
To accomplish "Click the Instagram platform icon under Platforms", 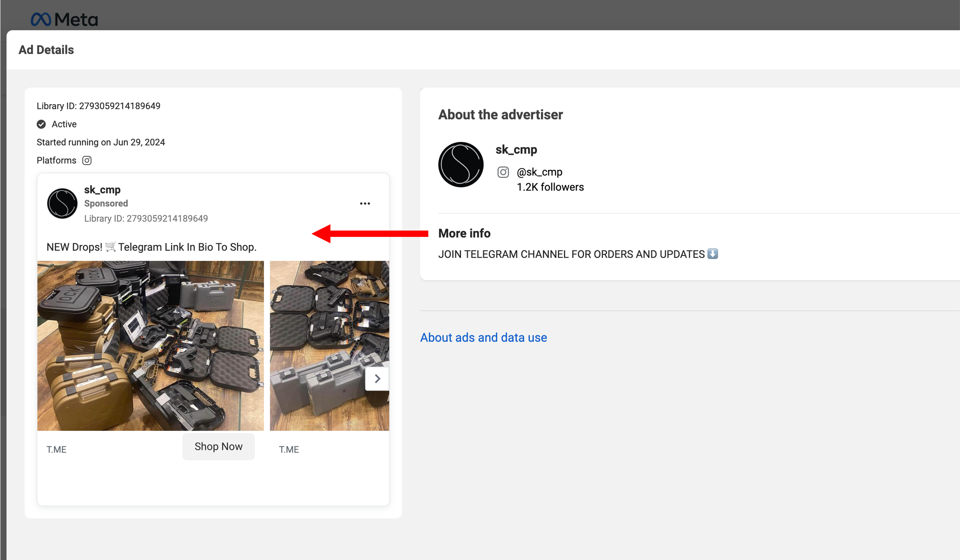I will coord(87,160).
